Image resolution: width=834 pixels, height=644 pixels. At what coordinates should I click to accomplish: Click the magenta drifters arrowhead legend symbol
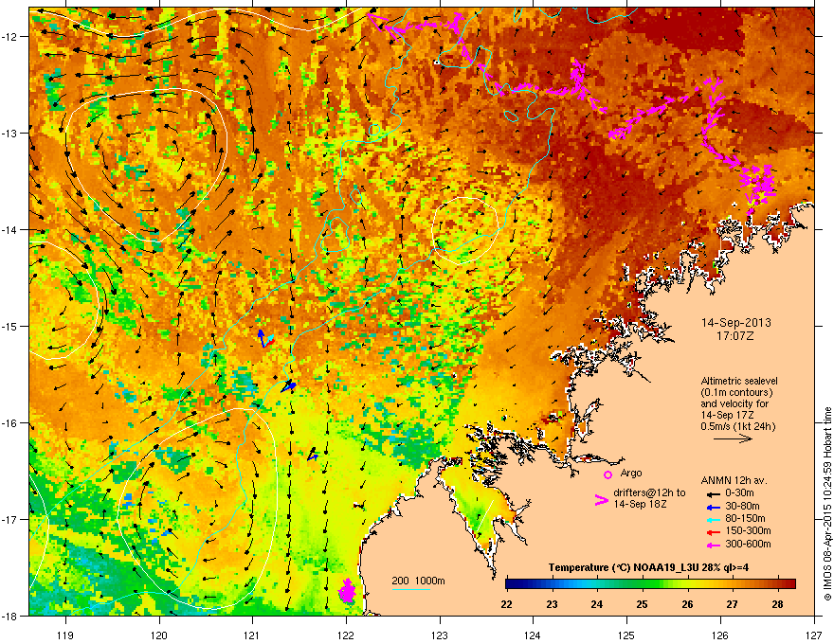(x=601, y=499)
